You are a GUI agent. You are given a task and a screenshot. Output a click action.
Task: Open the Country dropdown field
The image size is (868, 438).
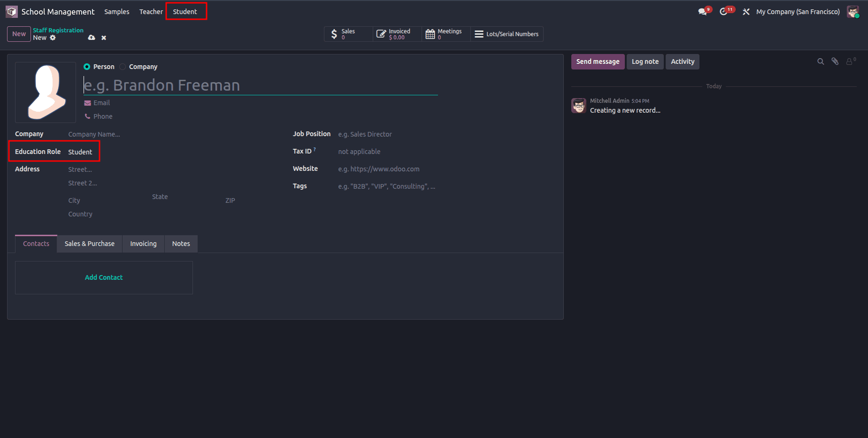[174, 214]
